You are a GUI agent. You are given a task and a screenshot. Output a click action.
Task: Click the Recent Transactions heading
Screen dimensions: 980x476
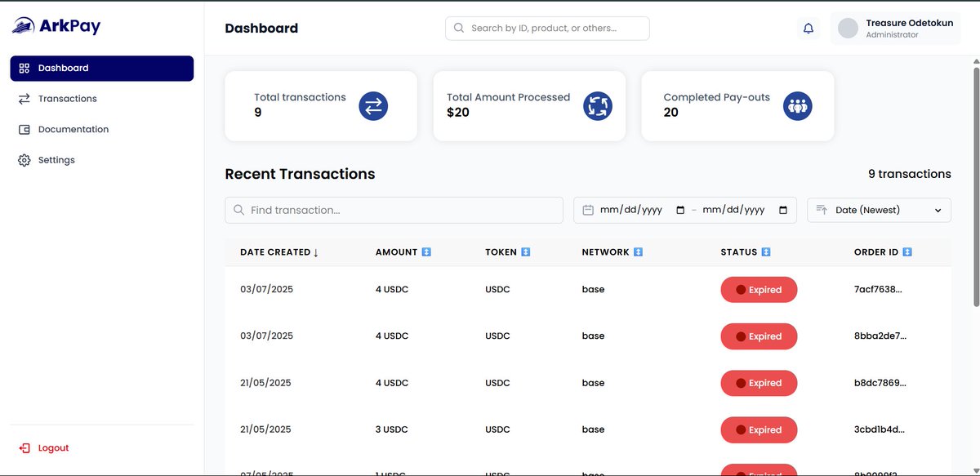(300, 174)
